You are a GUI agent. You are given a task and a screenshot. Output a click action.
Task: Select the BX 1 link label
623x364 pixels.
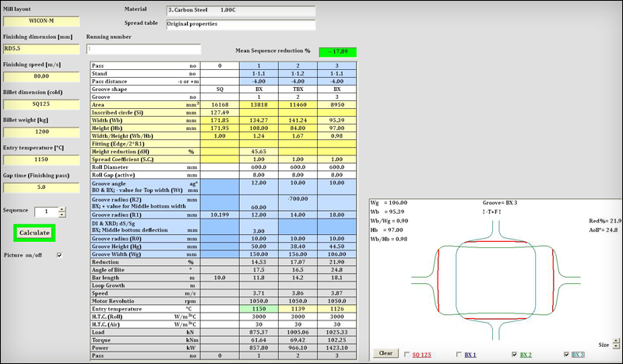[470, 355]
